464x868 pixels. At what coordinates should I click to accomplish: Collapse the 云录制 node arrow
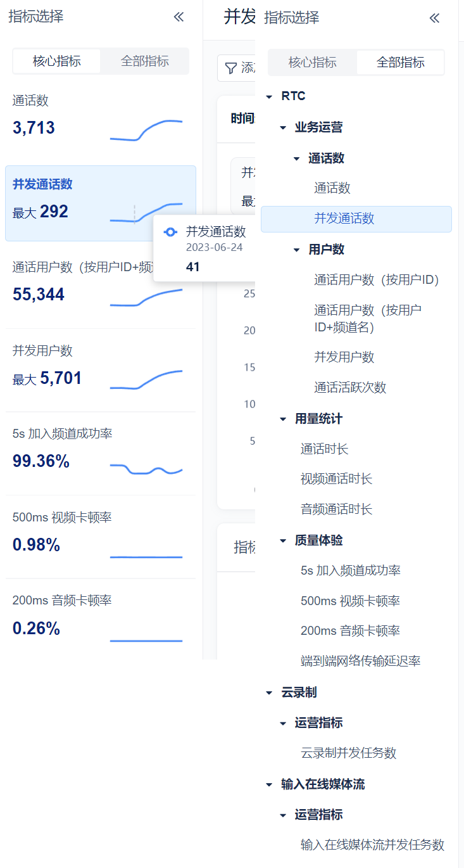[269, 692]
